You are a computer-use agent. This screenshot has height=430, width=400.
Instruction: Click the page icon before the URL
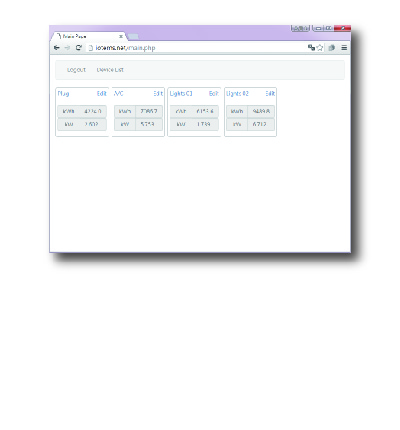tap(90, 48)
